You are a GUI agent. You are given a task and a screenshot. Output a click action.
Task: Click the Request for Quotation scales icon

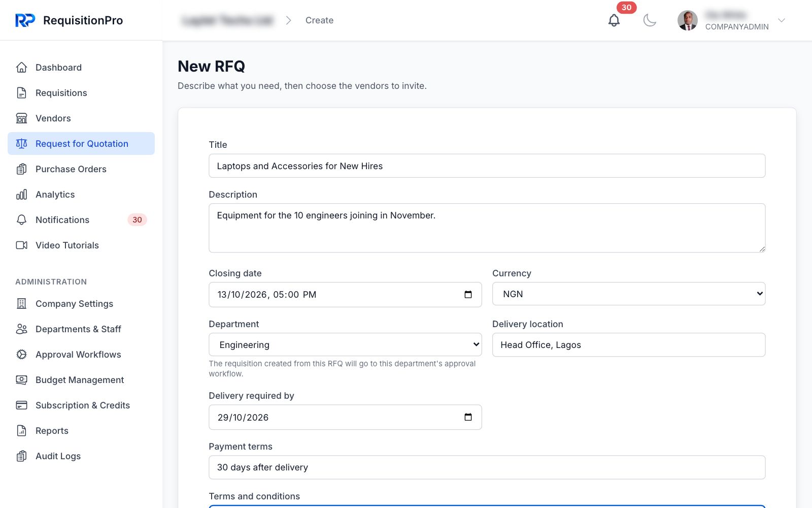point(21,144)
